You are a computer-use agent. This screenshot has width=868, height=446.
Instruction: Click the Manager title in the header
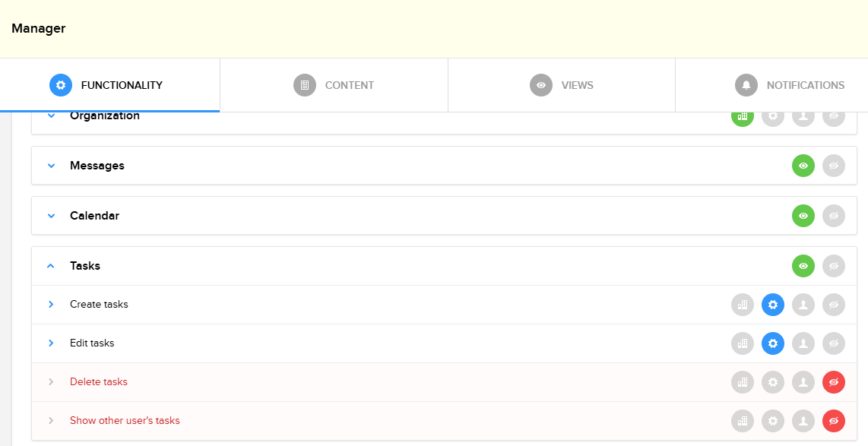point(38,28)
